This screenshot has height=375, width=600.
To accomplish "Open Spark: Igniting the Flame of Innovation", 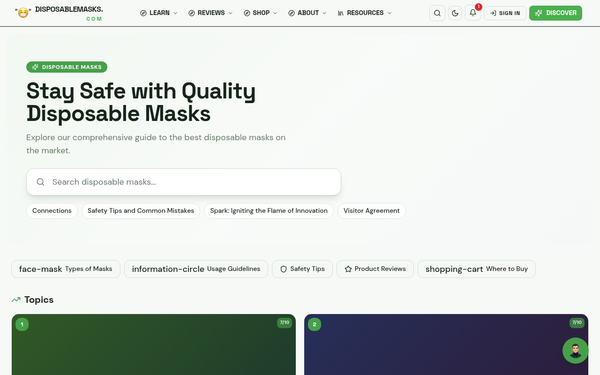I will pyautogui.click(x=269, y=211).
